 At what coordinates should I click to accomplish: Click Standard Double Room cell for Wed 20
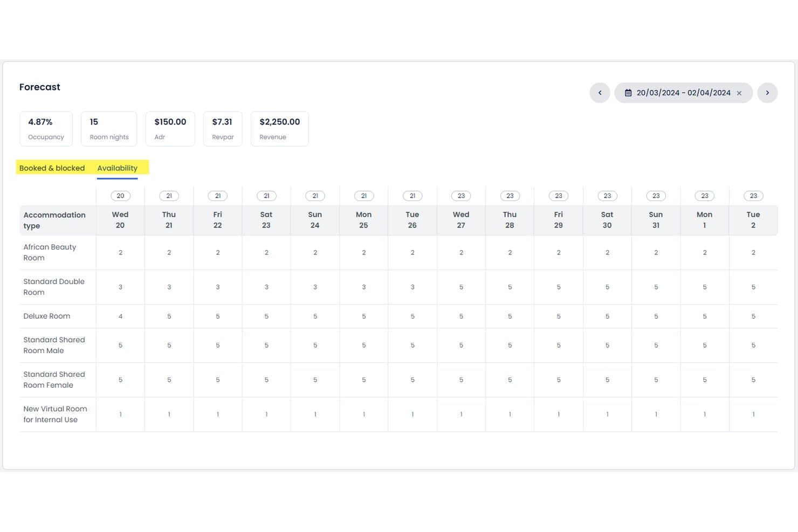point(120,287)
